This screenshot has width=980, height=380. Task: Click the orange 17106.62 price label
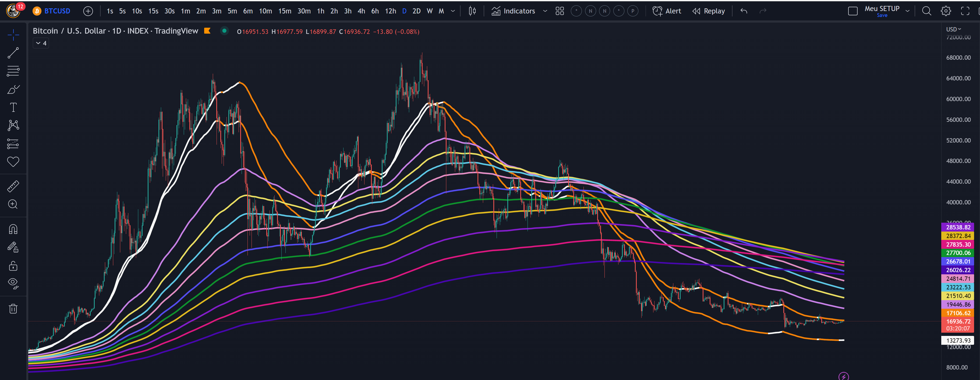tap(958, 313)
